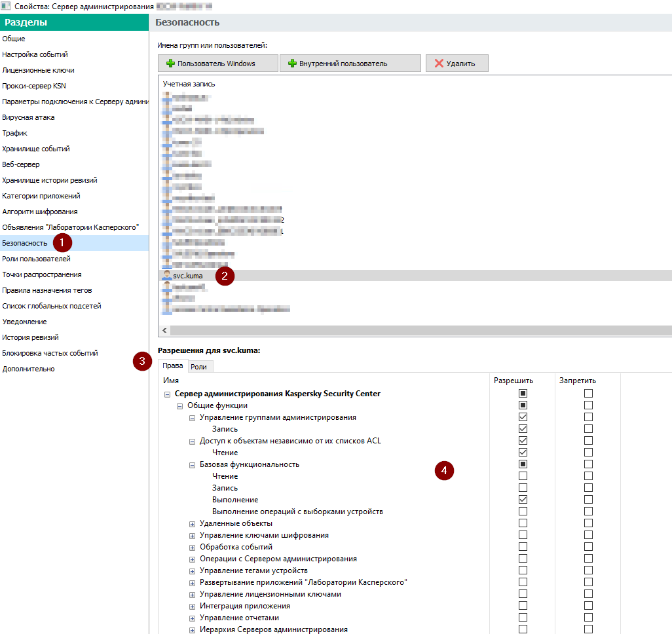This screenshot has width=672, height=634.
Task: Select the svc.kuma account row
Action: [x=415, y=276]
